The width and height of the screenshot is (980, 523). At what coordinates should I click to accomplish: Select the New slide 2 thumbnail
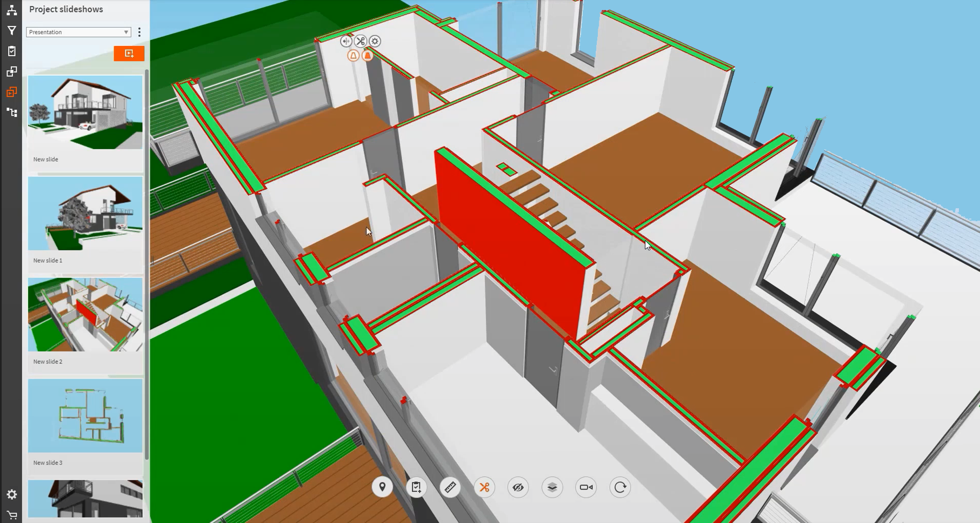click(85, 315)
